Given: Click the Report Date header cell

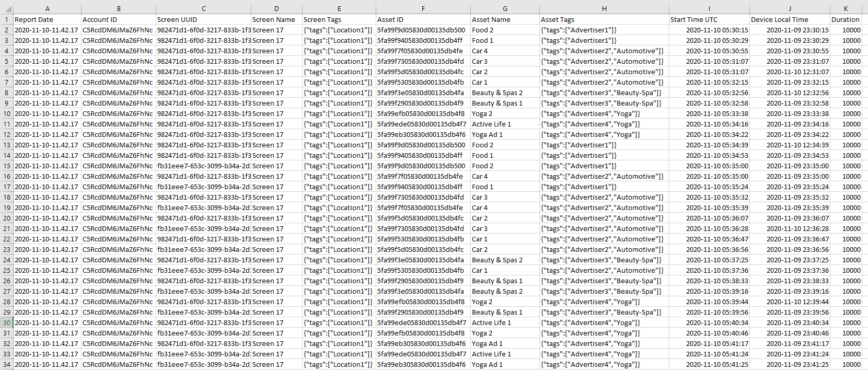Looking at the screenshot, I should pos(48,19).
